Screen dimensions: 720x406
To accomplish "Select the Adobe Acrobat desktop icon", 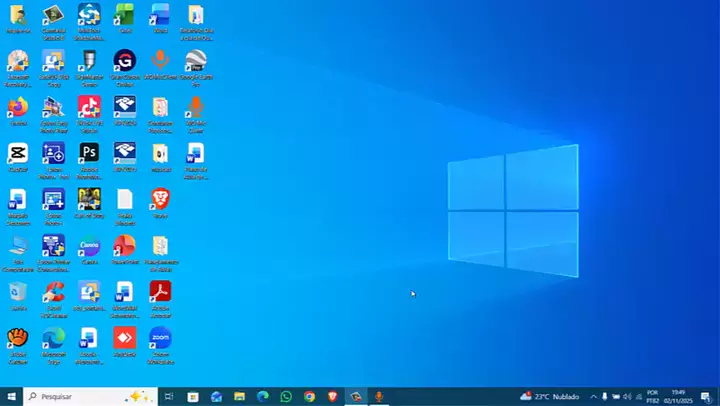I will tap(160, 292).
